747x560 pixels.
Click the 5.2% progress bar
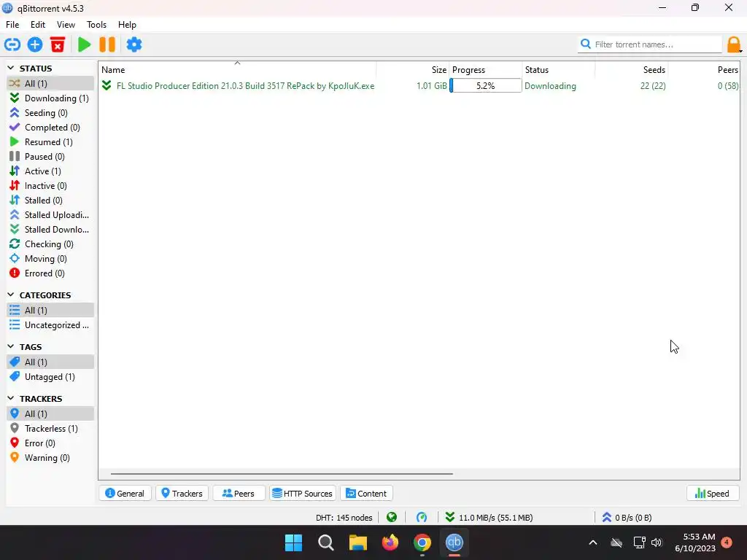tap(485, 86)
